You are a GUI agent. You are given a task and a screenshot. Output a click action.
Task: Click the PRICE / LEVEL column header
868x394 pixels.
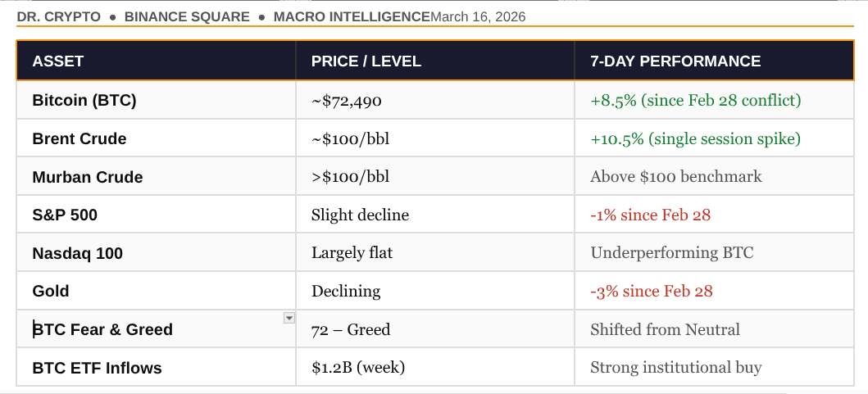pyautogui.click(x=366, y=61)
